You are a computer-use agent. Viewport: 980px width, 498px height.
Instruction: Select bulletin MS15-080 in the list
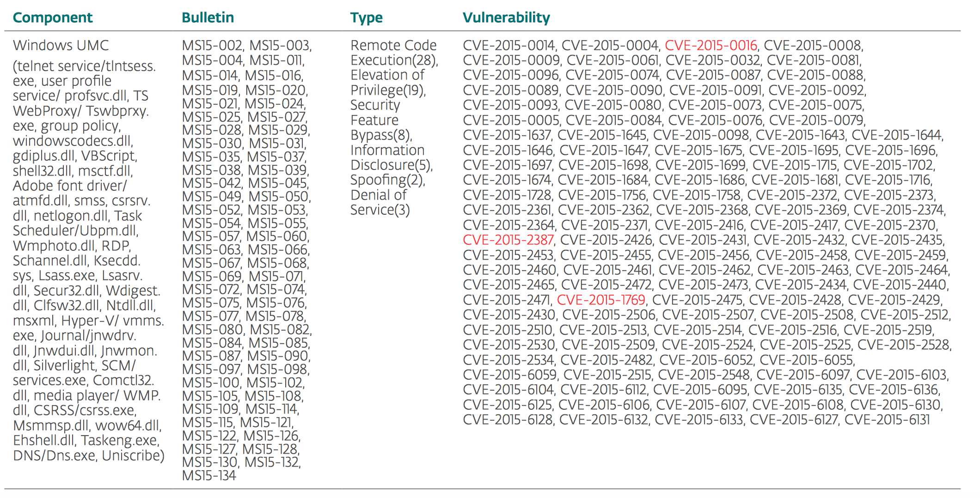click(x=212, y=329)
